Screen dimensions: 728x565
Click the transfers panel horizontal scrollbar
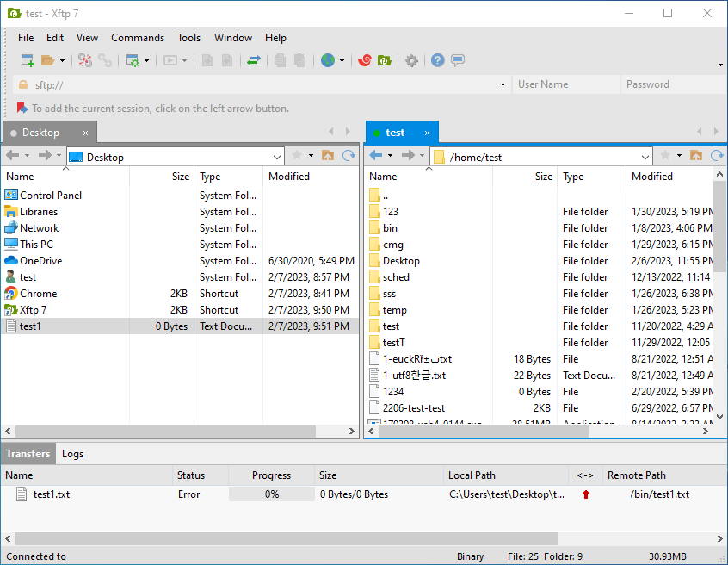click(287, 539)
